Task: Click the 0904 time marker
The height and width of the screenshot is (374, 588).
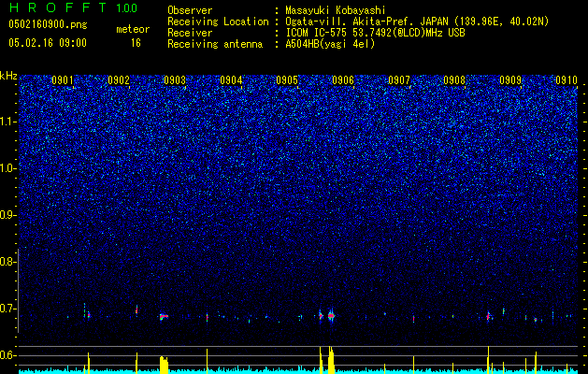Action: [231, 80]
